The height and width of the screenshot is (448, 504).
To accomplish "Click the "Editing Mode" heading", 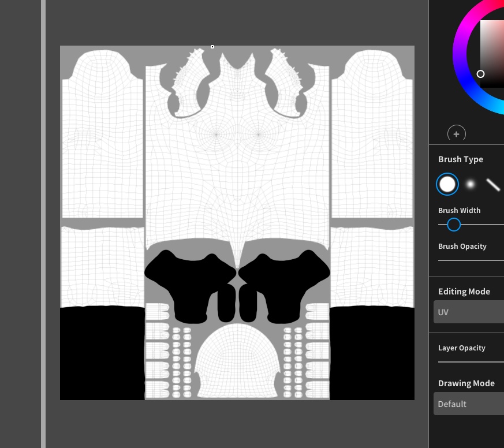I will [464, 292].
